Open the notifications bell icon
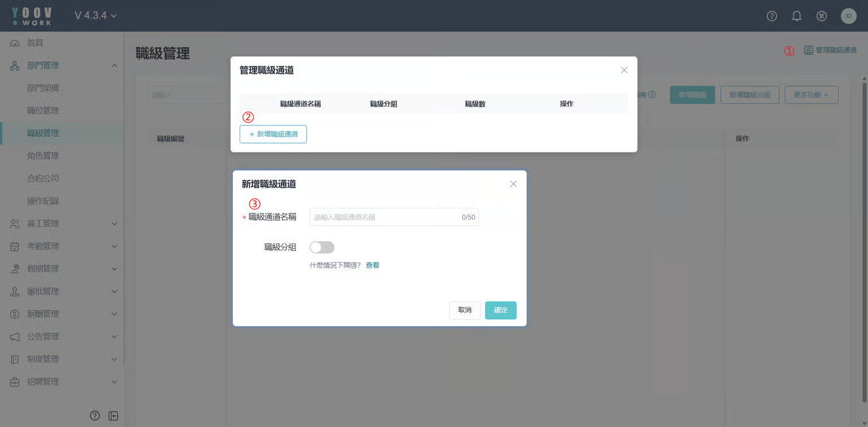Viewport: 868px width, 427px height. 797,16
